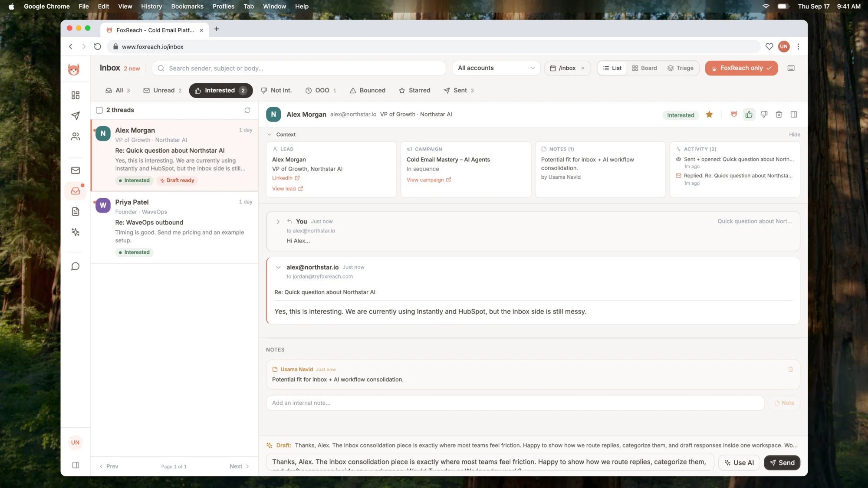
Task: Open the LinkedIn link for lead
Action: [286, 178]
